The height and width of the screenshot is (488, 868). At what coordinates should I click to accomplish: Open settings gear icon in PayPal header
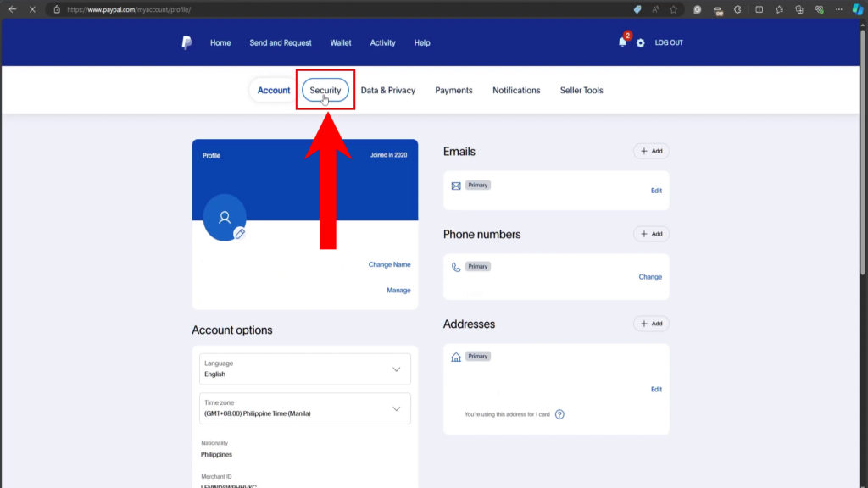point(641,42)
